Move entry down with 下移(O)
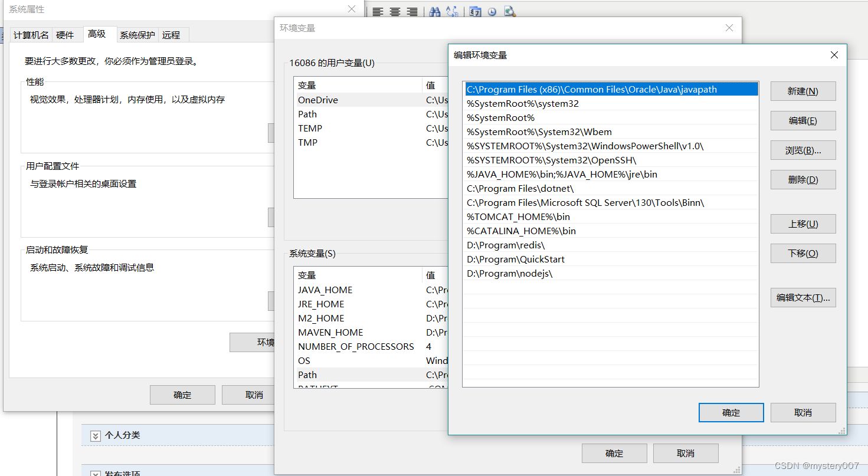 pos(803,253)
